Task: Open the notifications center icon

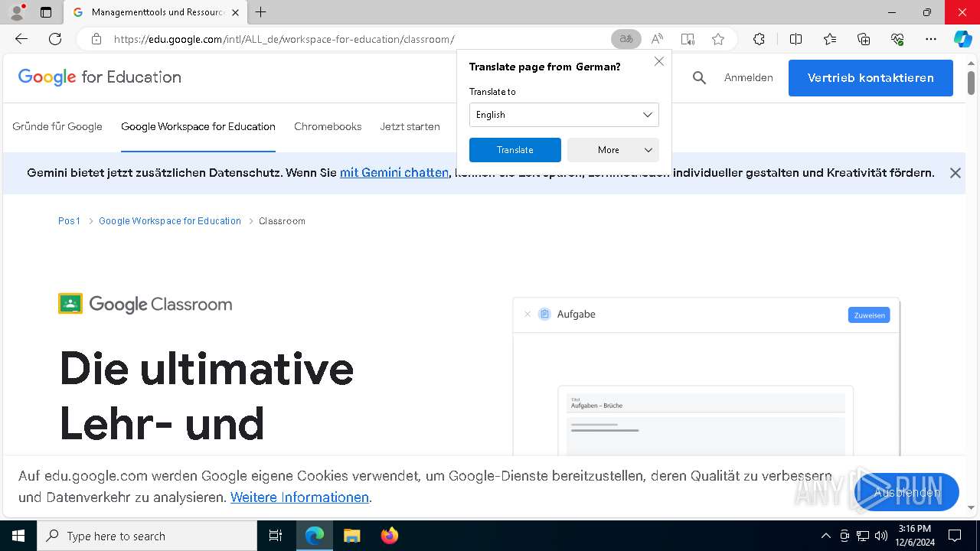Action: coord(955,536)
